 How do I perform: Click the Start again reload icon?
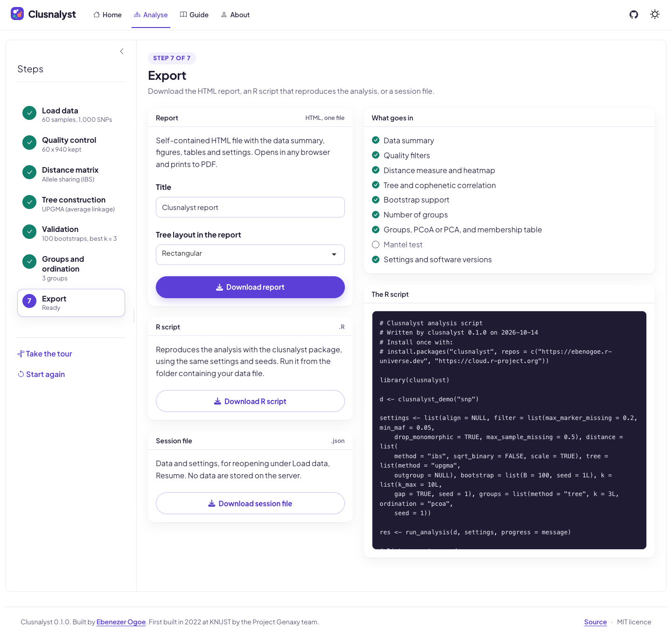(21, 374)
